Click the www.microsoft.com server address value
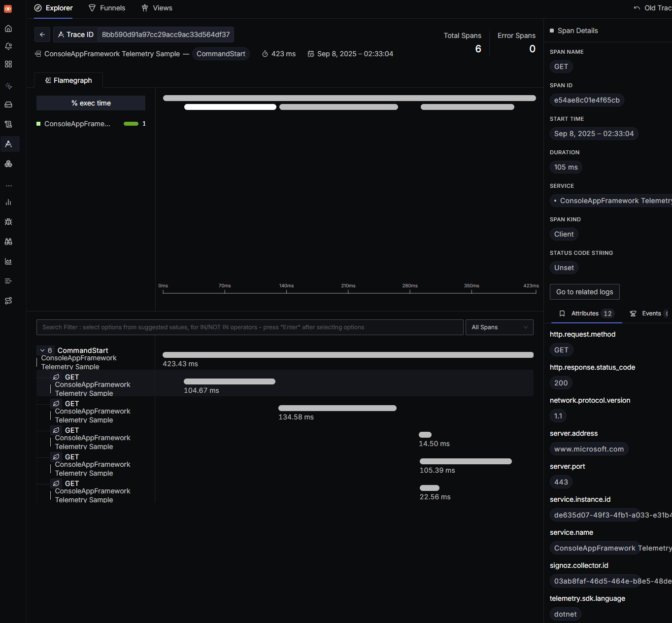 [589, 449]
